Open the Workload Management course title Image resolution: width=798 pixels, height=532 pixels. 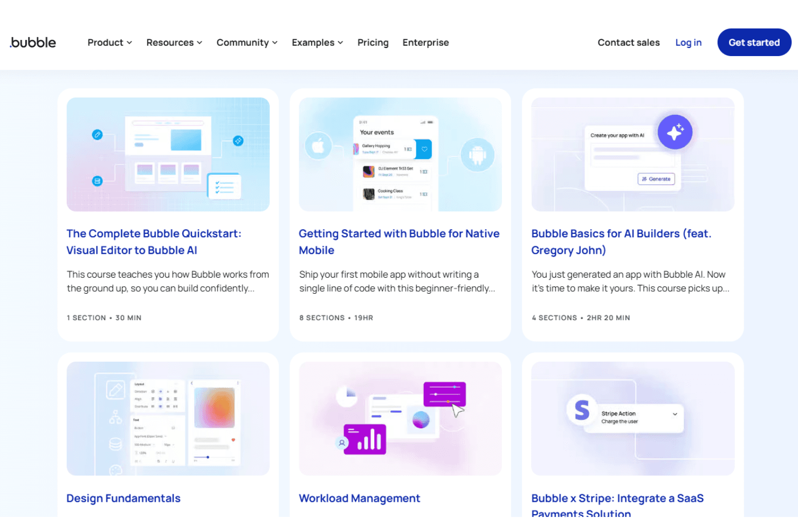[x=360, y=499]
